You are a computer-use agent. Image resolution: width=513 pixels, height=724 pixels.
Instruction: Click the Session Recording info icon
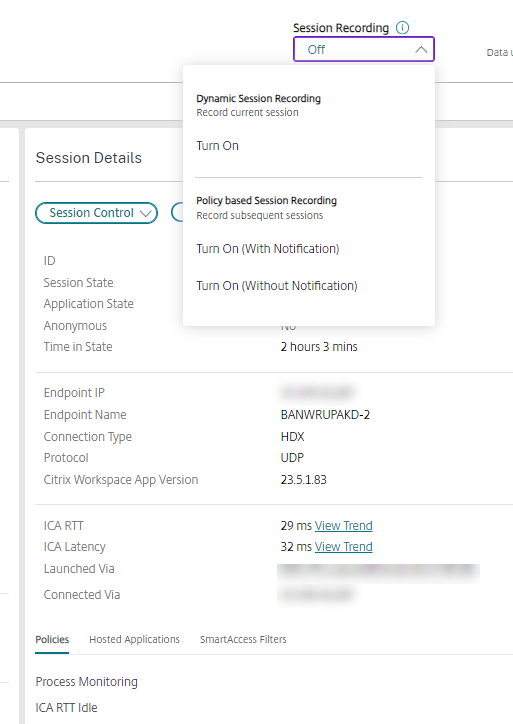pyautogui.click(x=403, y=28)
